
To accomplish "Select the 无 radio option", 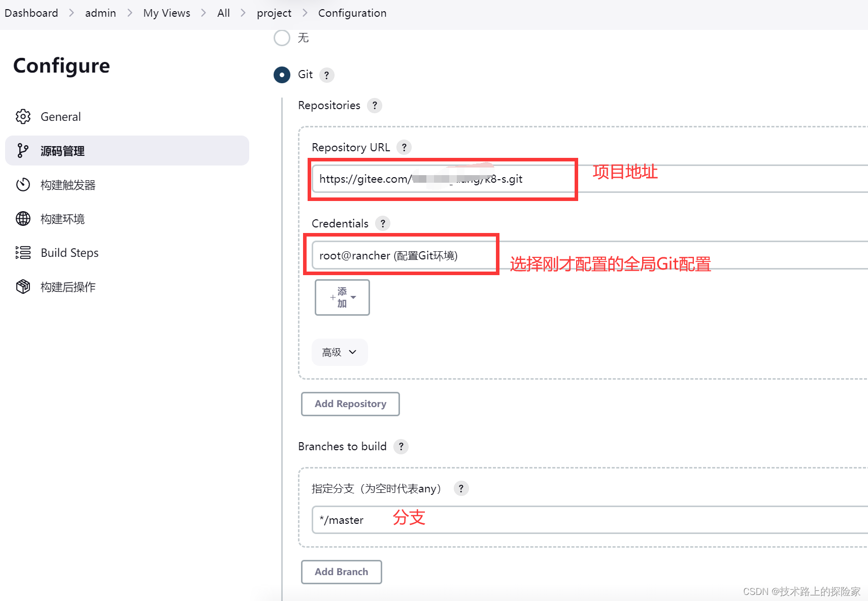I will pos(282,38).
